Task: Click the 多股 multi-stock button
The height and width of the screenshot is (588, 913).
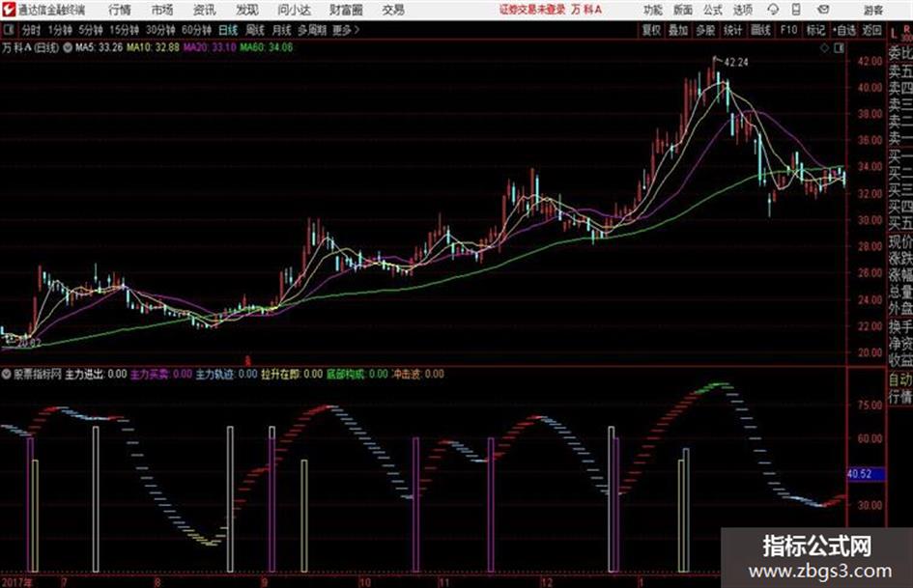Action: (x=705, y=30)
